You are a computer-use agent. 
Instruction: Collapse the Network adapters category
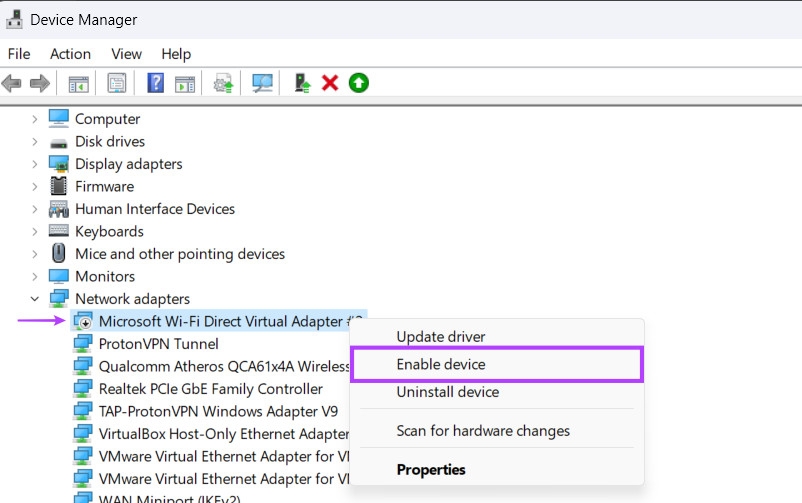(35, 299)
